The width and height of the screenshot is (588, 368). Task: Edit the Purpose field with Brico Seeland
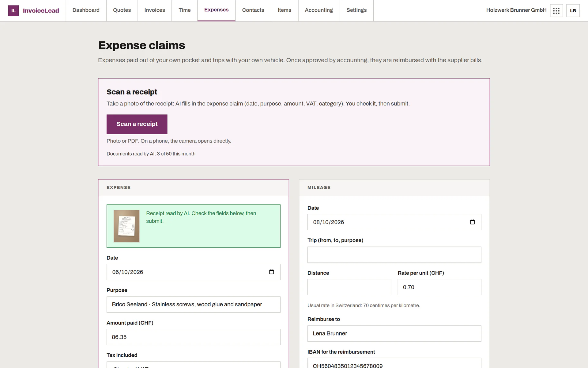[x=193, y=305]
